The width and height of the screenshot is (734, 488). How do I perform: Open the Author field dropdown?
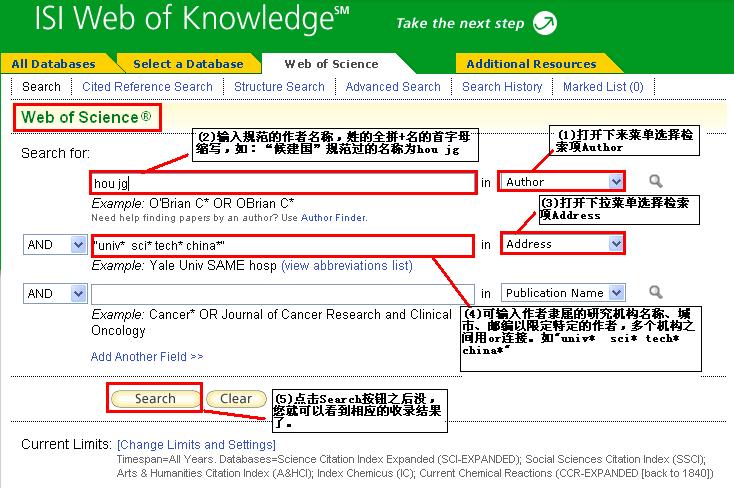(562, 182)
